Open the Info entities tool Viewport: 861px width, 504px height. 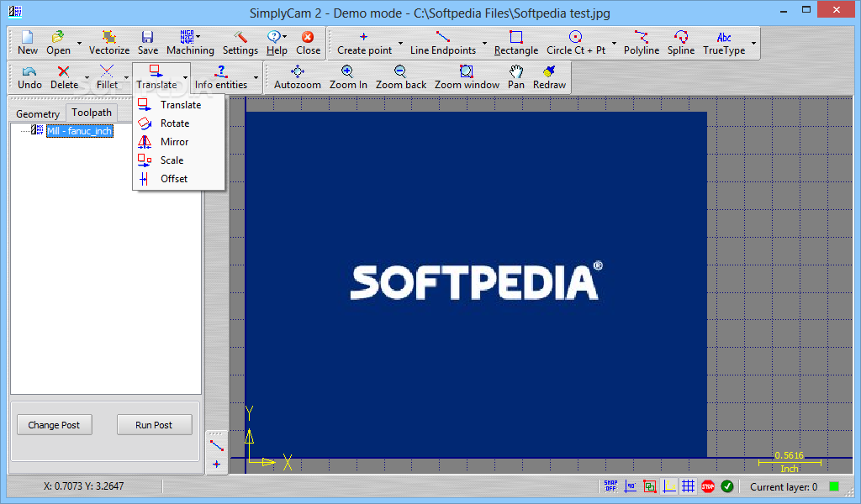pos(221,77)
